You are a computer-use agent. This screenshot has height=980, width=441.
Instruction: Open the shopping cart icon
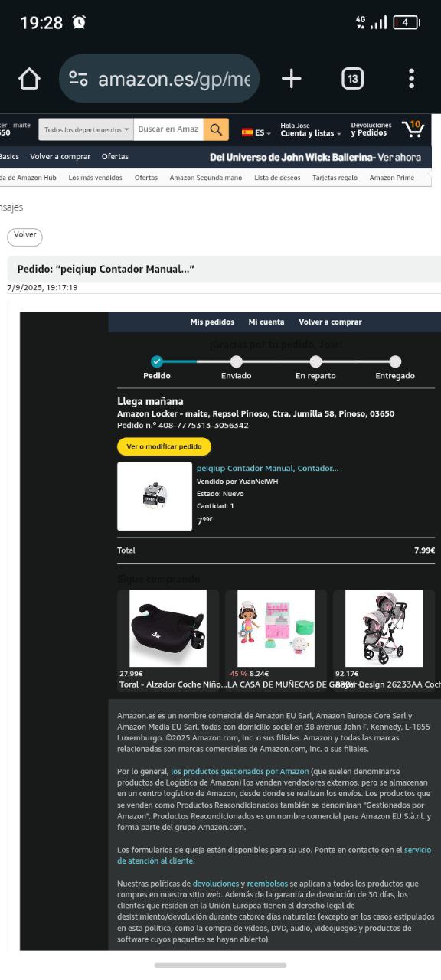(x=413, y=128)
